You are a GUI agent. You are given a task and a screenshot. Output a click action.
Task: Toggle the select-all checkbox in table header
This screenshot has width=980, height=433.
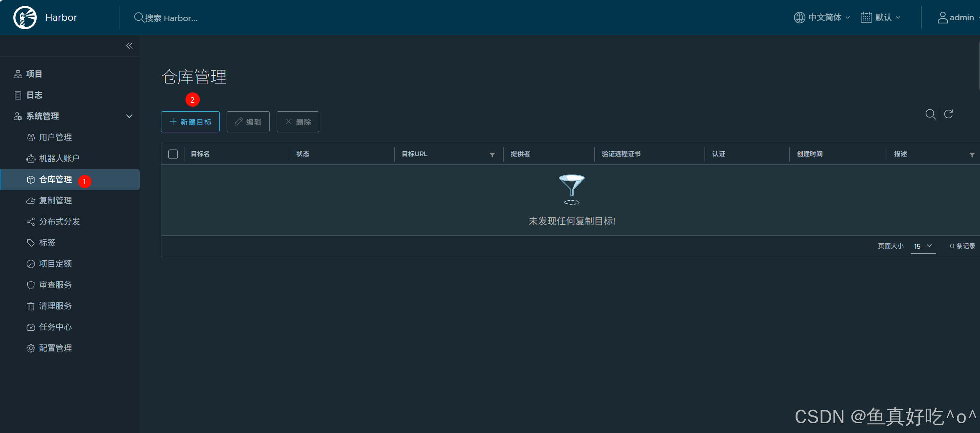(x=173, y=154)
